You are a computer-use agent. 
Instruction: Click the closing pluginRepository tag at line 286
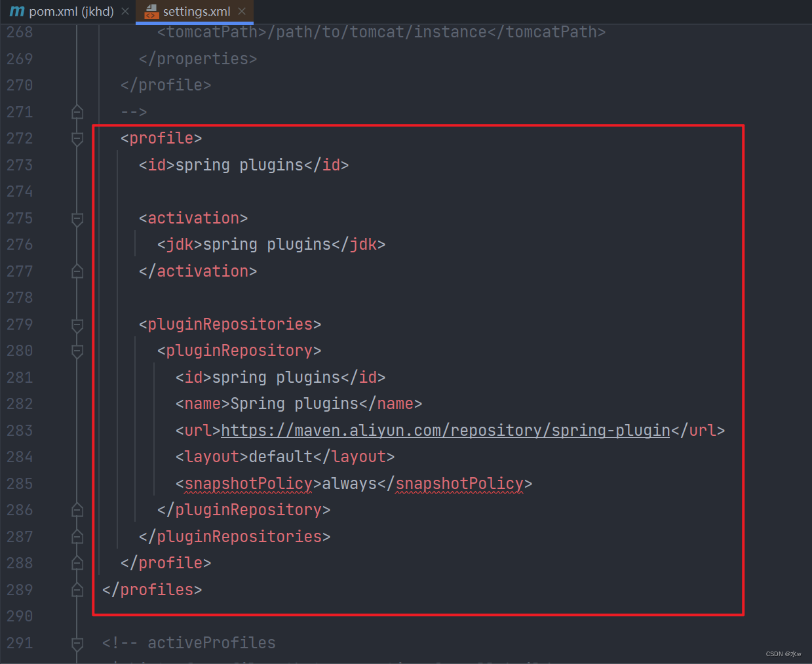tap(244, 510)
